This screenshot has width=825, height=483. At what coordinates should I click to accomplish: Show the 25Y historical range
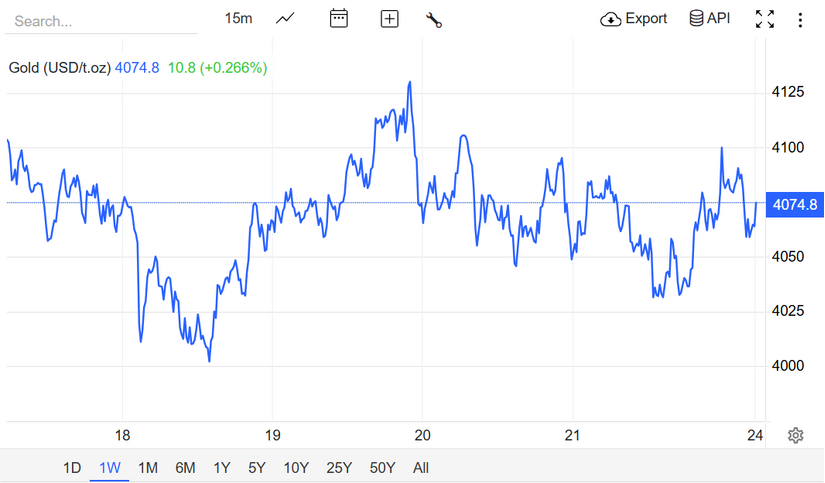pyautogui.click(x=339, y=468)
